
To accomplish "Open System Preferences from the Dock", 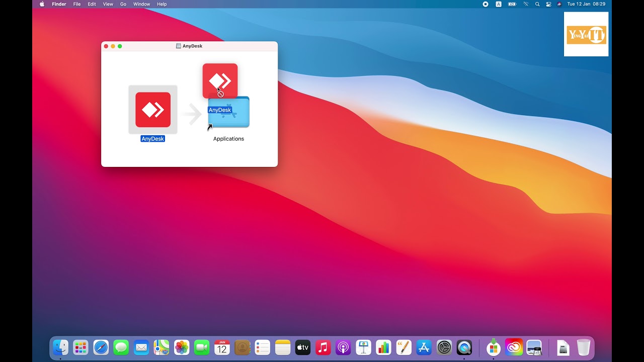I will click(x=444, y=347).
